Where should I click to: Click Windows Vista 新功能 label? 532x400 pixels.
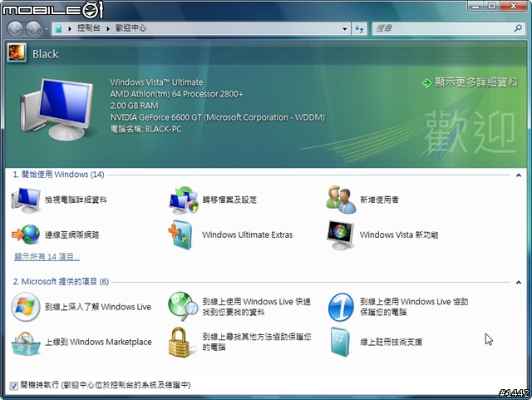pyautogui.click(x=399, y=235)
